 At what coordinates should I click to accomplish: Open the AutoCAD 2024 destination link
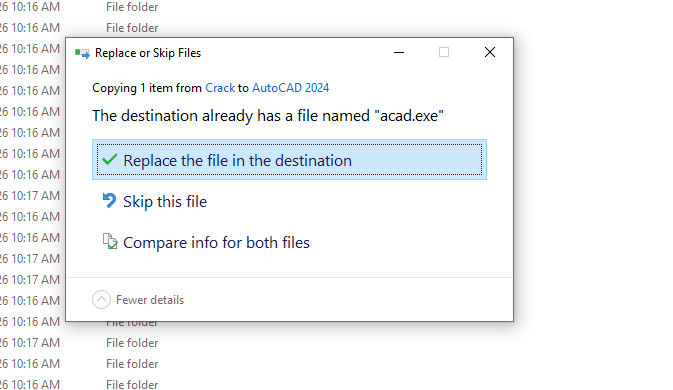(291, 88)
